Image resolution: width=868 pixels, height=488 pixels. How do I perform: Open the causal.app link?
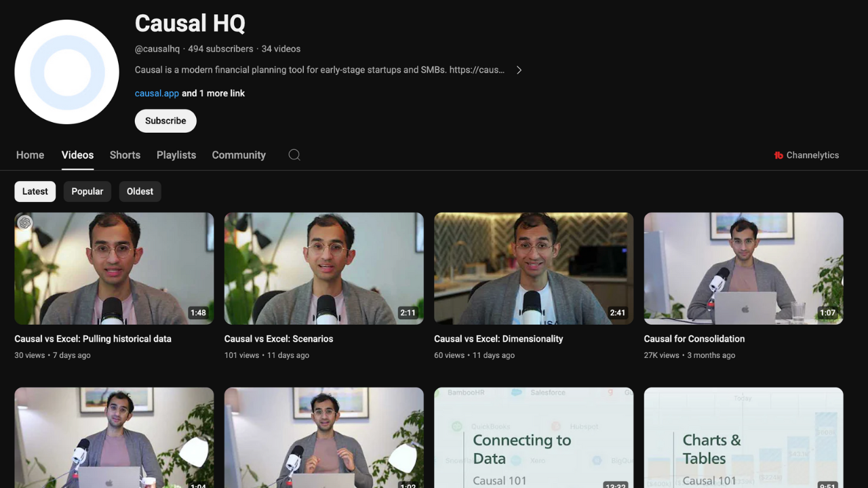coord(157,94)
